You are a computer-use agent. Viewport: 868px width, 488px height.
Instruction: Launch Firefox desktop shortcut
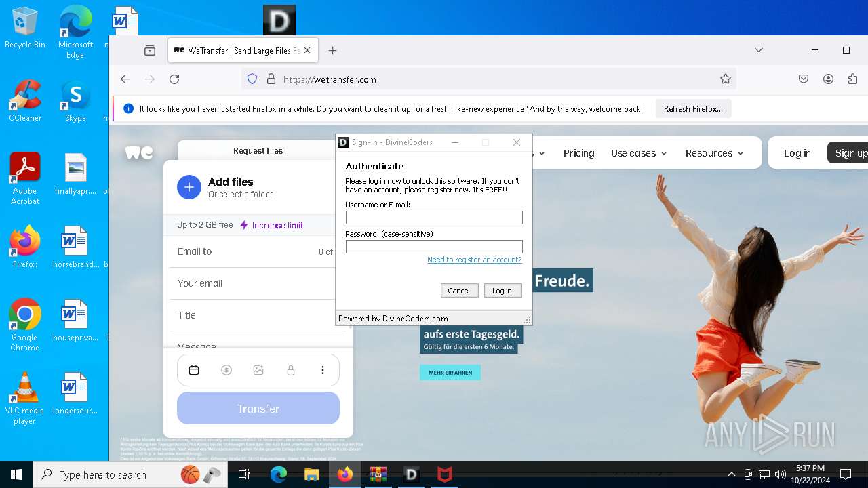pos(24,247)
